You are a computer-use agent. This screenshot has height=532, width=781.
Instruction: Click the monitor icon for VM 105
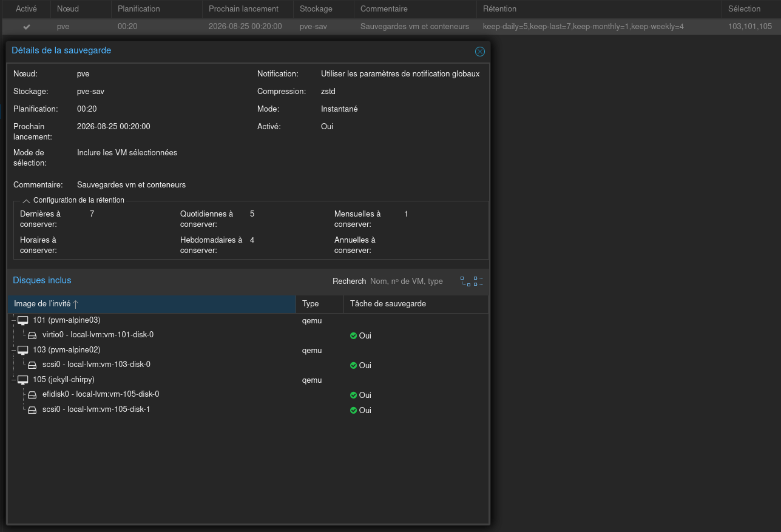point(23,380)
